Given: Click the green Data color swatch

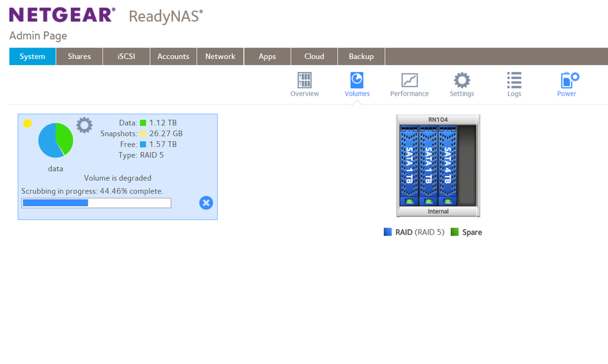Looking at the screenshot, I should [143, 123].
